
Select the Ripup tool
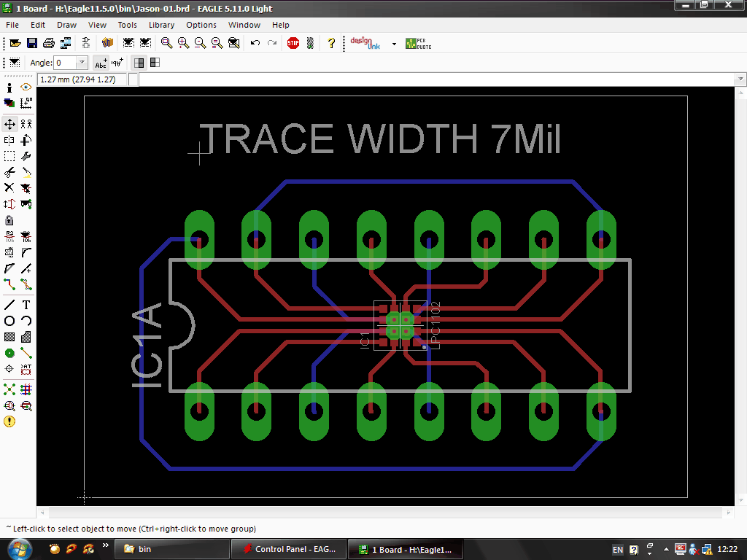[26, 285]
